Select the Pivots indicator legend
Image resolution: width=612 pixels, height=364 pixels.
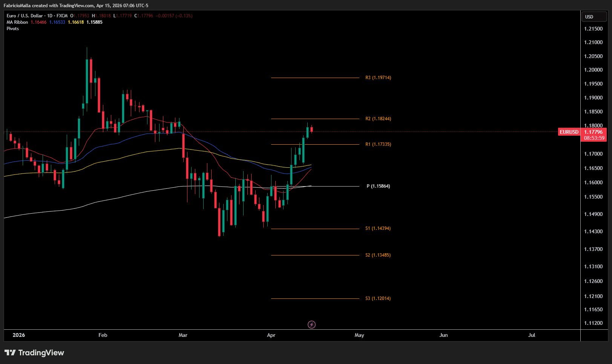(x=13, y=29)
